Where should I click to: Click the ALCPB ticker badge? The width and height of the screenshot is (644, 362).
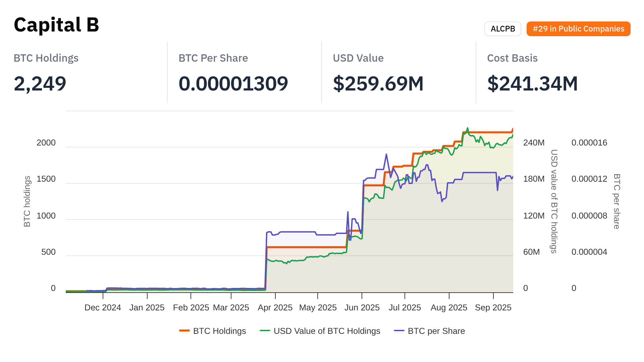[502, 29]
